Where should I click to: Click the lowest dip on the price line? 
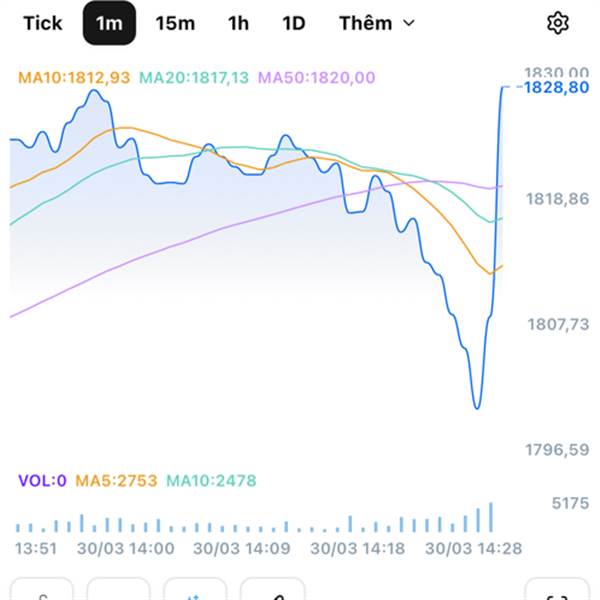click(477, 406)
